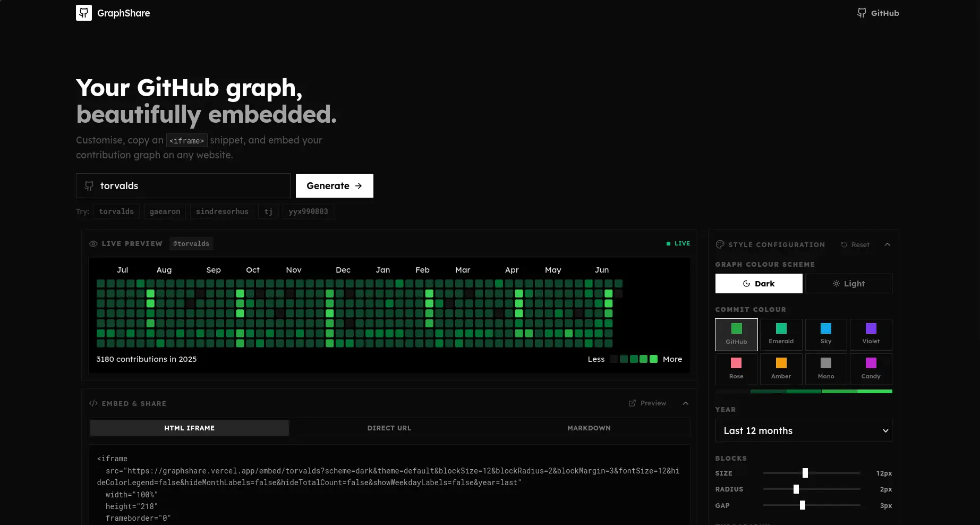Click the '3180 contributions in 2025' text
980x525 pixels.
pos(147,359)
